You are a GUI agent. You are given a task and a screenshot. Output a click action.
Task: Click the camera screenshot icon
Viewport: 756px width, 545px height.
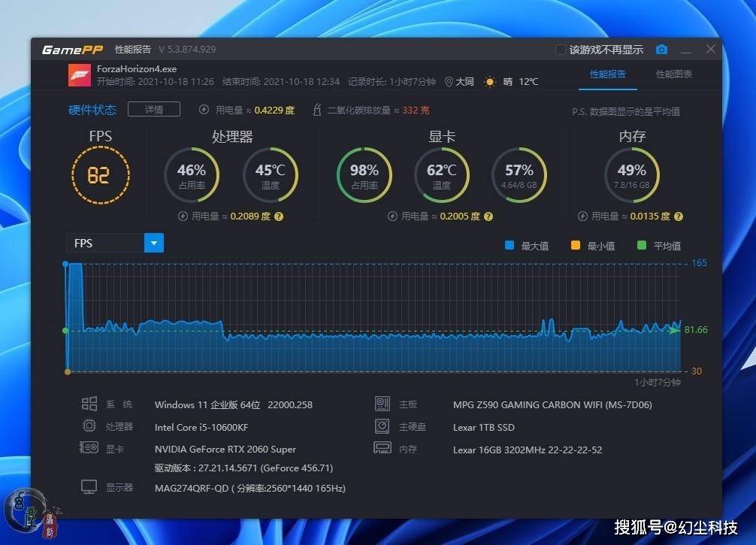coord(661,49)
